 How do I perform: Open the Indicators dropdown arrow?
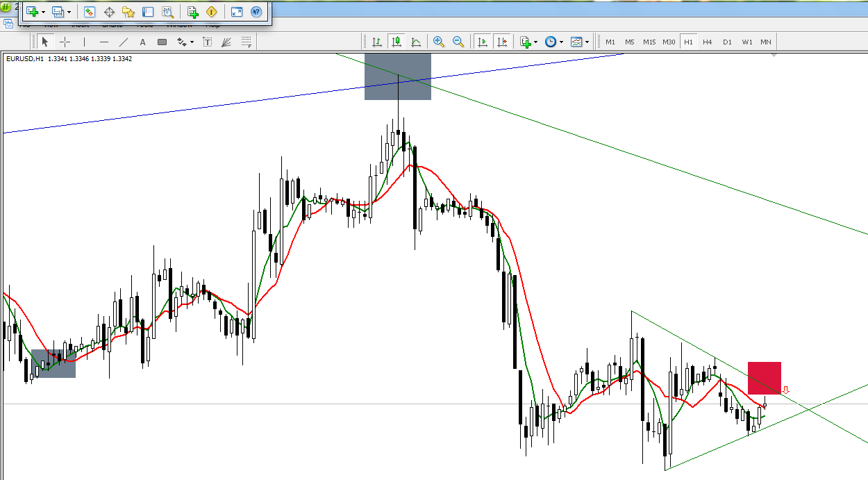(x=536, y=42)
